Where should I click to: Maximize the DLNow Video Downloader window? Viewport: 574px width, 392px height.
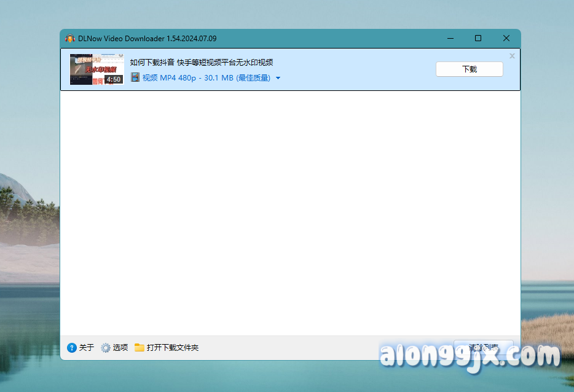[x=478, y=38]
